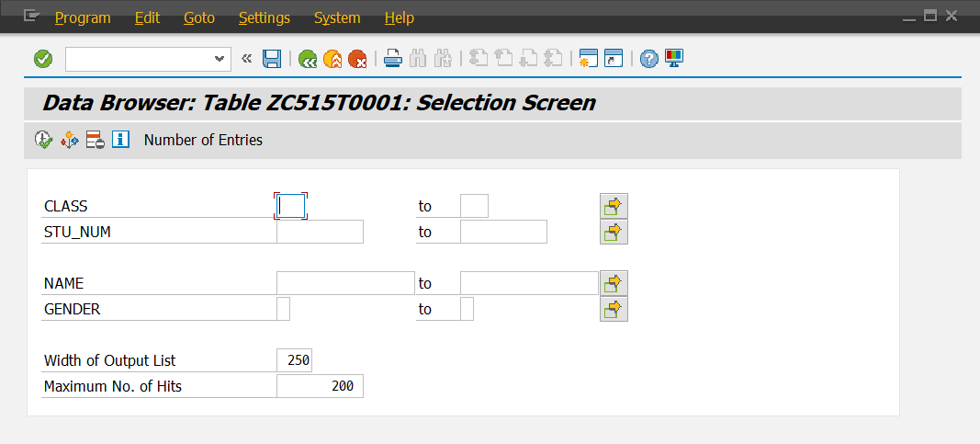Click the Find Next binoculars icon
Screen dimensions: 980x444
(x=443, y=59)
